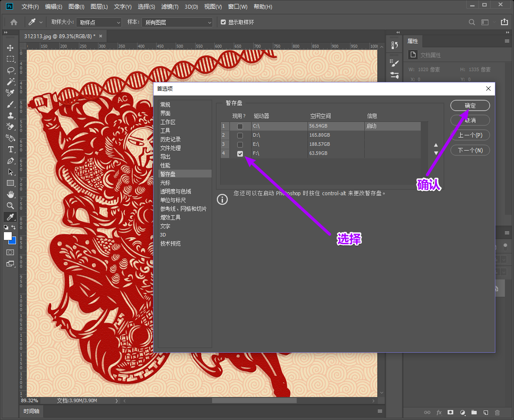Move selected scratch disk up with arrow
The width and height of the screenshot is (514, 420).
click(x=436, y=145)
